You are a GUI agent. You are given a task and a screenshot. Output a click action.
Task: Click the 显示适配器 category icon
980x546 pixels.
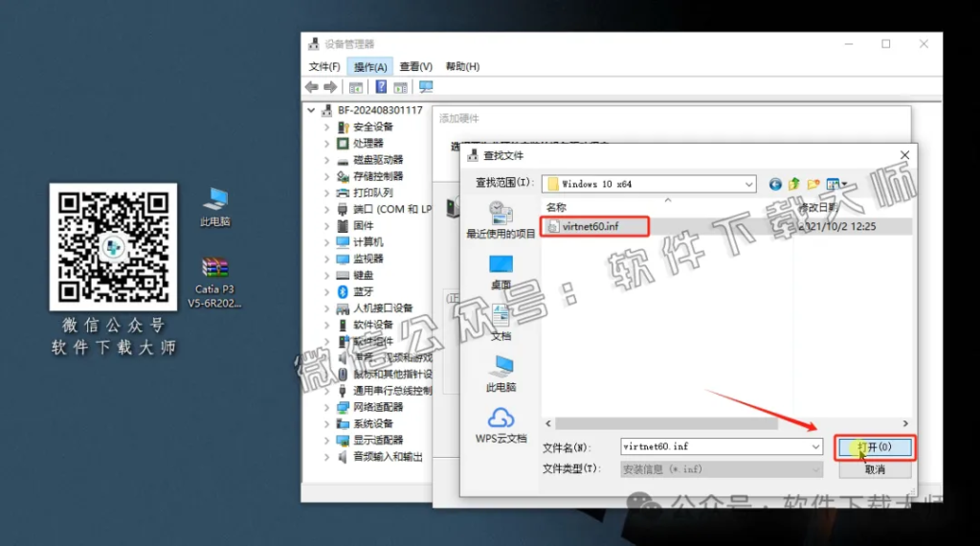coord(343,441)
